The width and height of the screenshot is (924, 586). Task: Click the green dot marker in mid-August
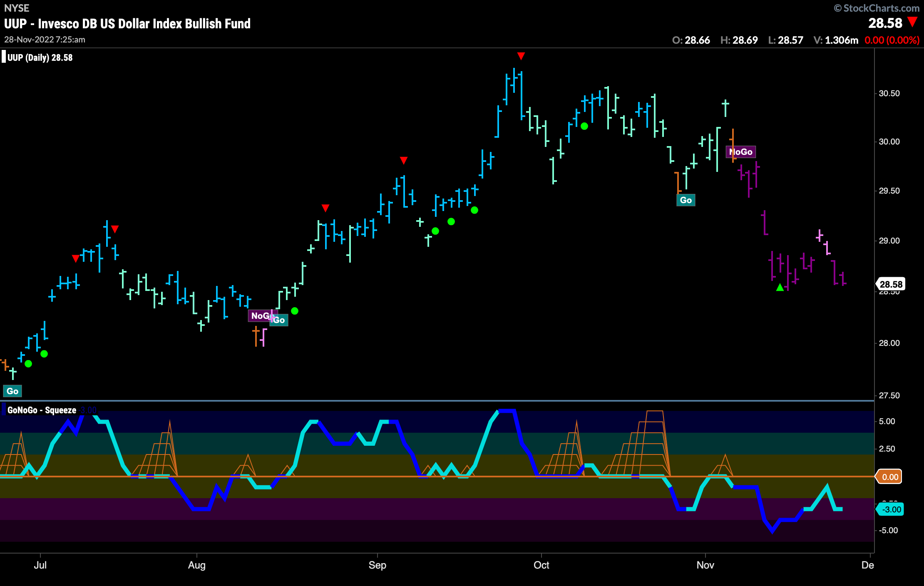[295, 311]
